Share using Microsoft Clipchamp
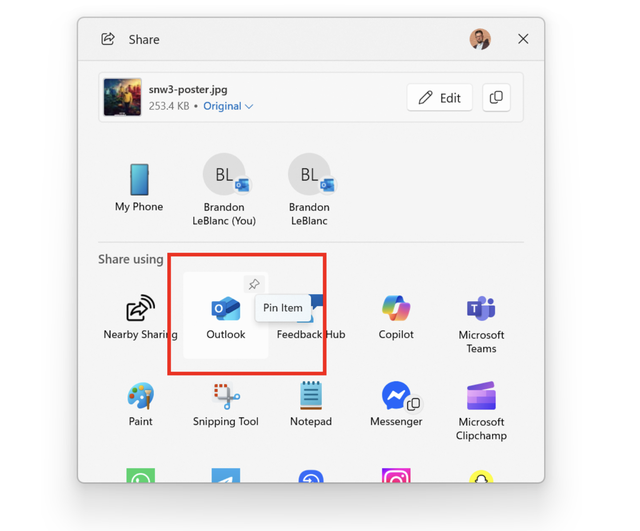Screen dimensions: 640x531 coord(481,410)
